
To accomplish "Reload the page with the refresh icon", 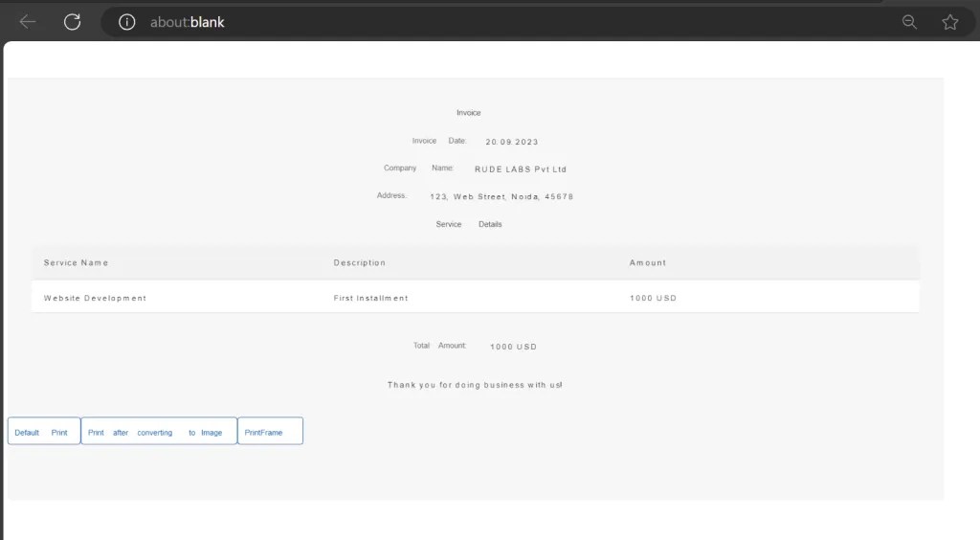I will 73,23.
